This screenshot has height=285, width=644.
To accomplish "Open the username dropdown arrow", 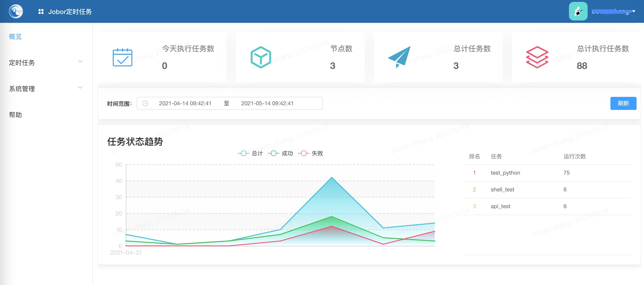I will point(634,11).
